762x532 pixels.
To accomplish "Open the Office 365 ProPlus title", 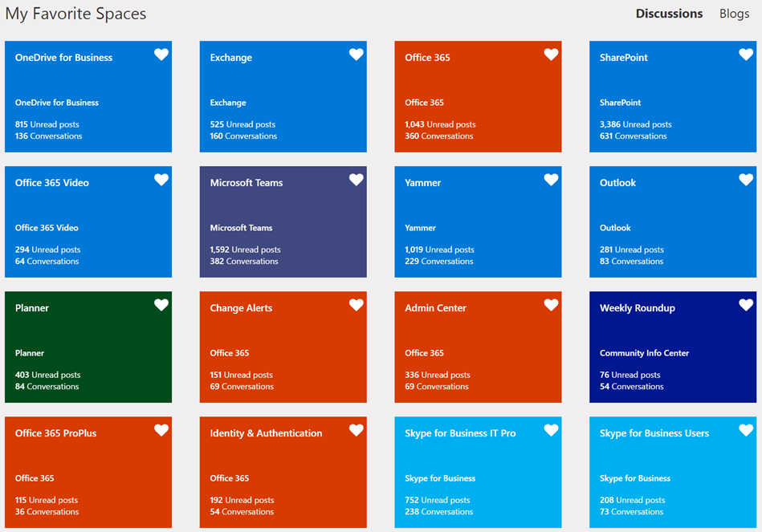I will 56,433.
